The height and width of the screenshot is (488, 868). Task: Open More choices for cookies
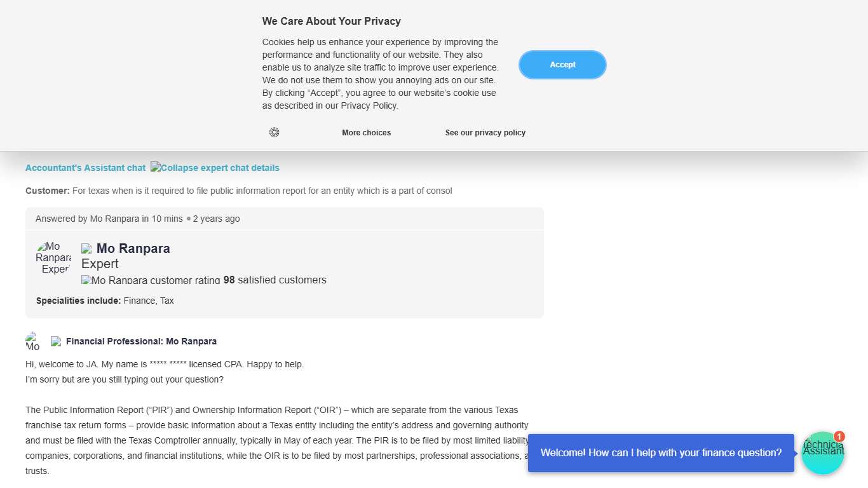coord(366,133)
